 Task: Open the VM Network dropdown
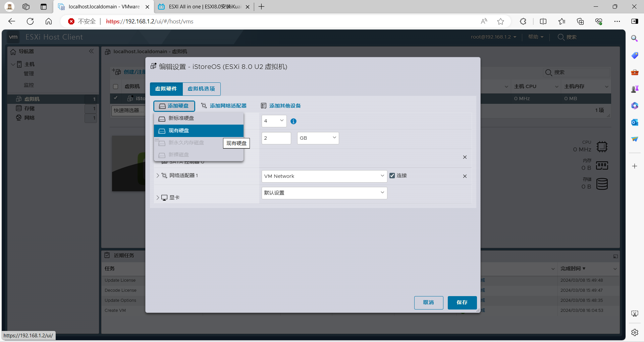click(x=324, y=176)
